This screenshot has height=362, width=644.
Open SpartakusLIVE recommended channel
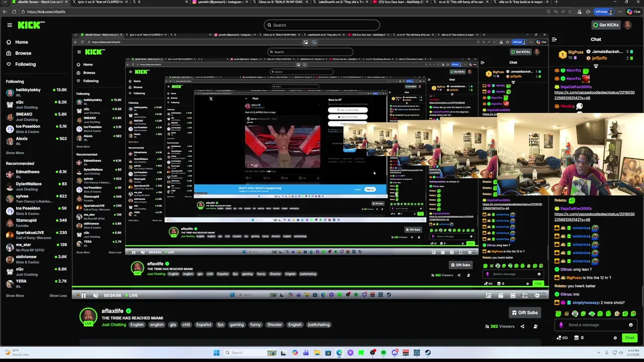coord(35,235)
